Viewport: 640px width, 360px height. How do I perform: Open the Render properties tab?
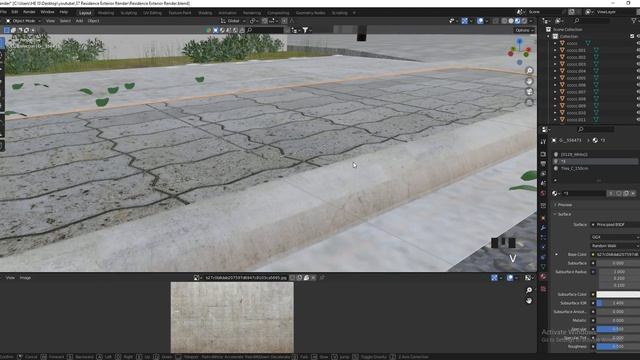pyautogui.click(x=543, y=154)
